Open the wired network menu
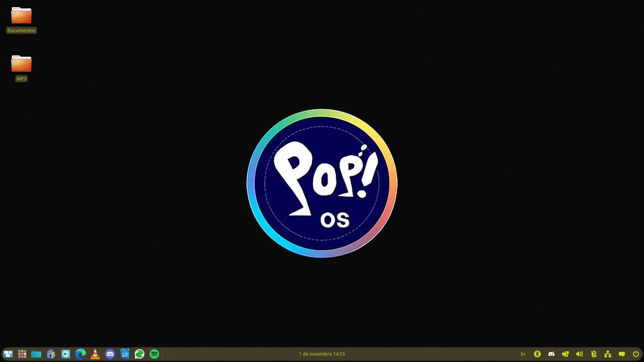This screenshot has width=644, height=362. pos(608,354)
